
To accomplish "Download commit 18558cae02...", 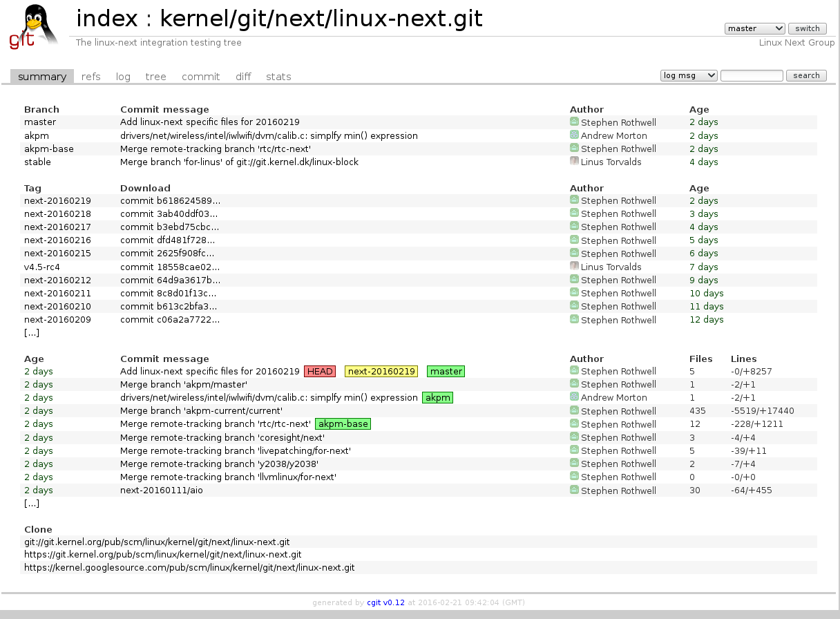I will 171,267.
